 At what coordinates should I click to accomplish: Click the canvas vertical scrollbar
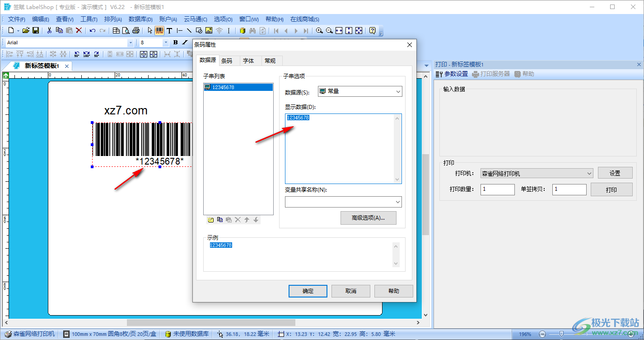coord(425,195)
